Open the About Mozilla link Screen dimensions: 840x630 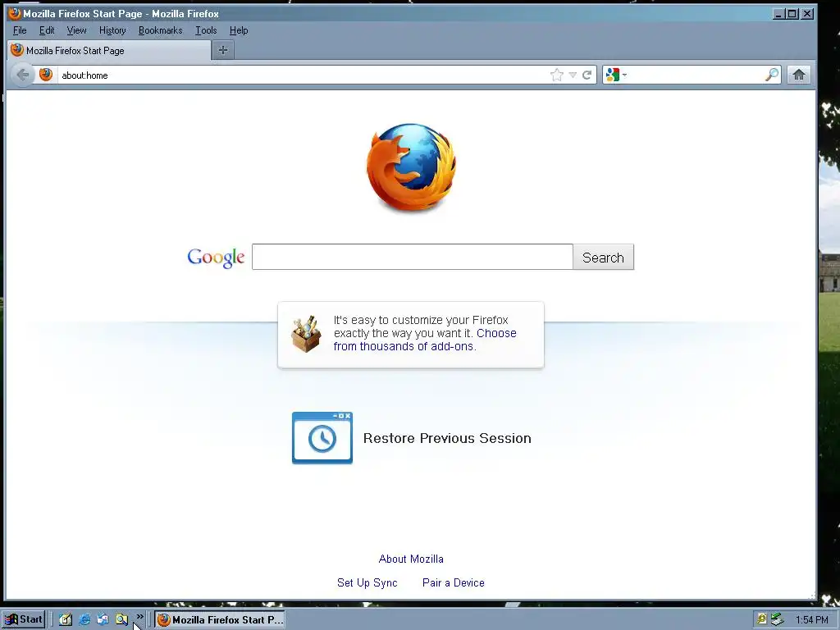click(x=411, y=559)
